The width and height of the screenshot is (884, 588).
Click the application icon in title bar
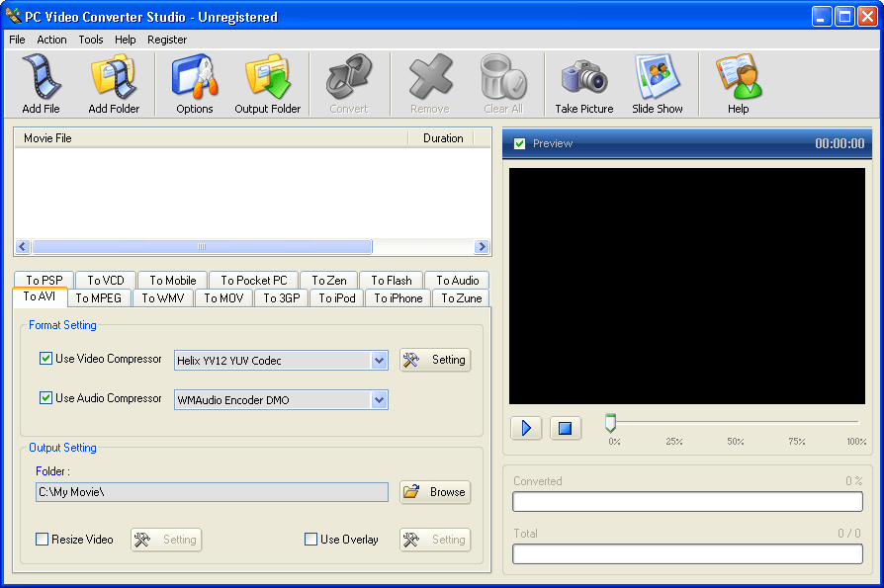coord(13,17)
